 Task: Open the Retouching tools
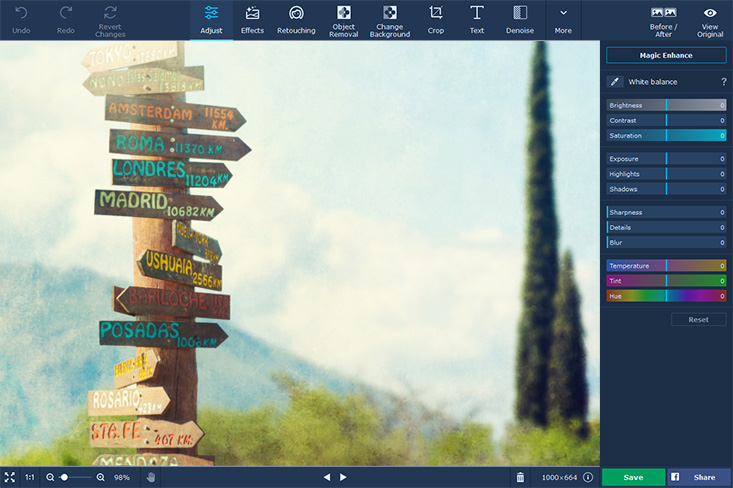coord(296,20)
